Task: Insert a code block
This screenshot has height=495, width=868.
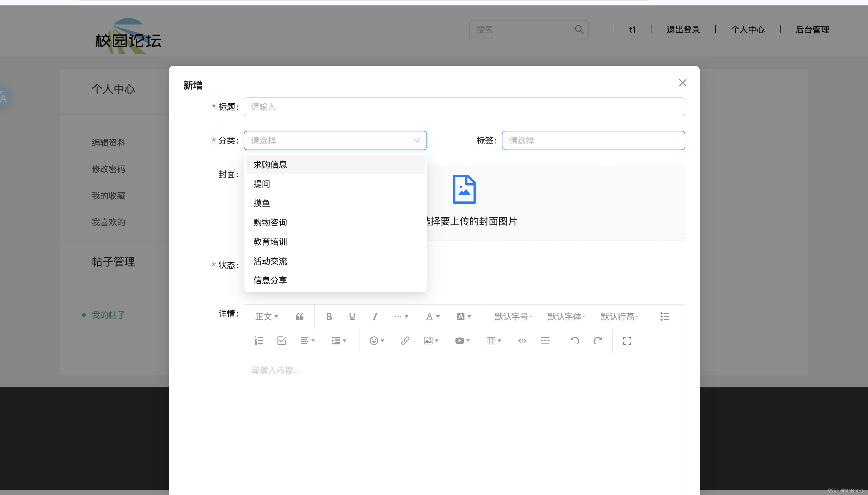Action: tap(522, 341)
